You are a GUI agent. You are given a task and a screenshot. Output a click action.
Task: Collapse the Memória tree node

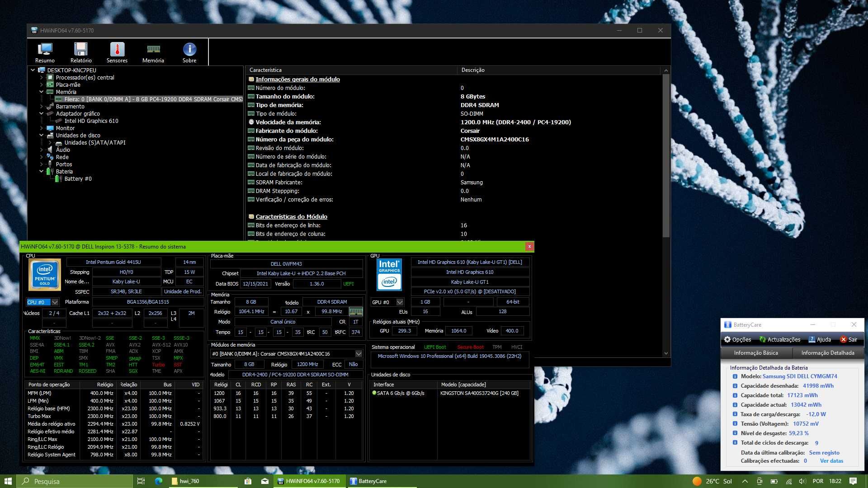42,92
